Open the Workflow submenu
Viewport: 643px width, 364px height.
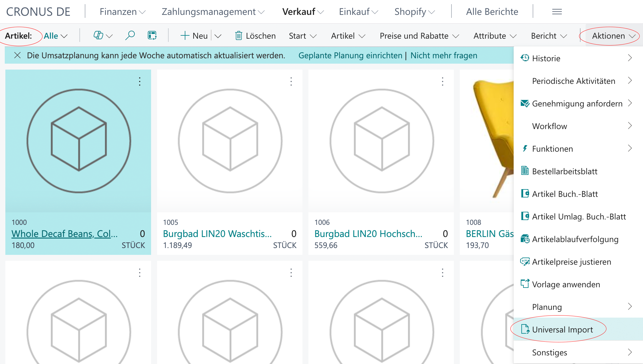point(578,126)
